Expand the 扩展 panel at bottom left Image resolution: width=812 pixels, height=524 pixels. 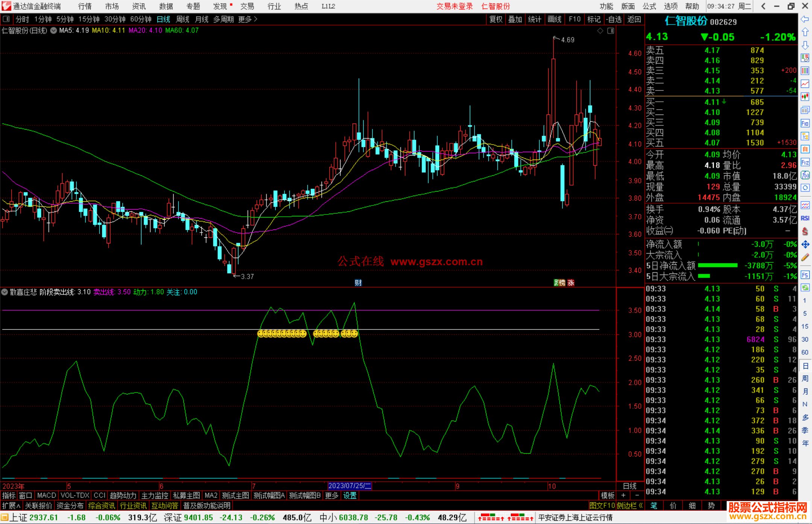11,506
